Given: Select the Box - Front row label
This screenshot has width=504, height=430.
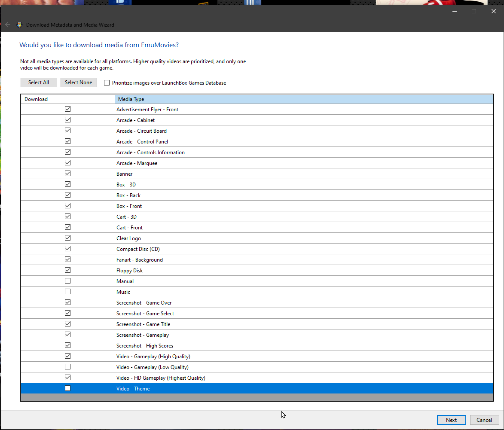Looking at the screenshot, I should pos(129,206).
